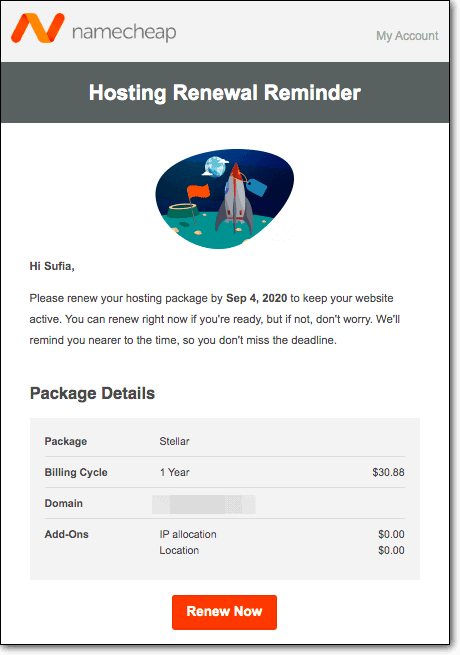Click the namecheap wordmark text

(x=124, y=32)
